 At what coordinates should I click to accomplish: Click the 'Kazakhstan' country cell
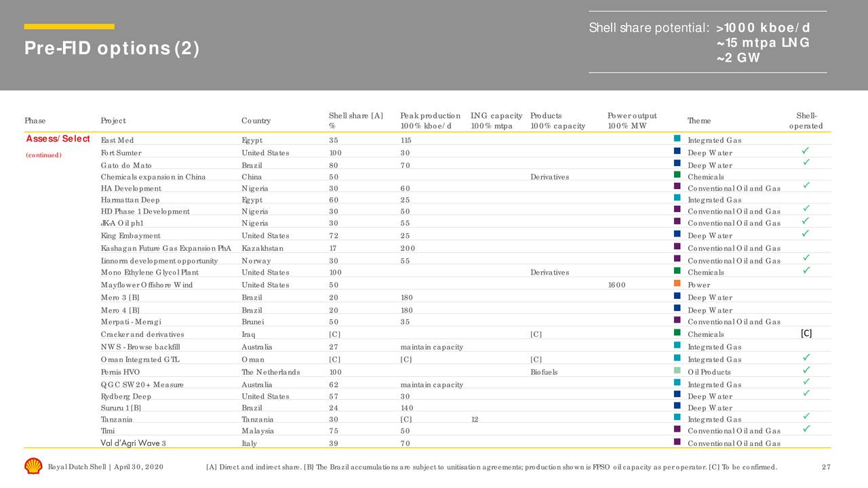[x=262, y=249]
